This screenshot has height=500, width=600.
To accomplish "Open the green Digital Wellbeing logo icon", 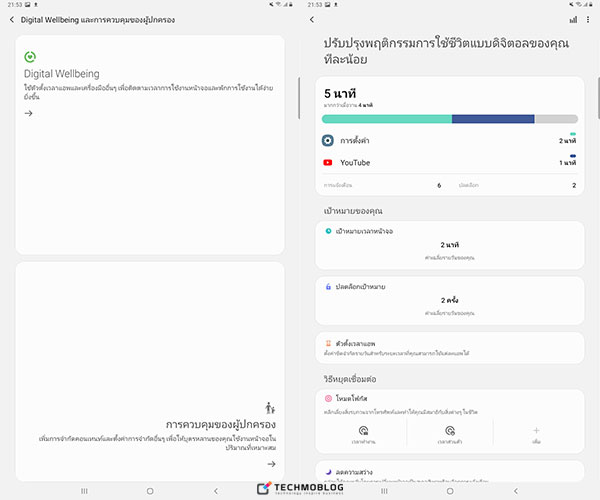I will [30, 56].
